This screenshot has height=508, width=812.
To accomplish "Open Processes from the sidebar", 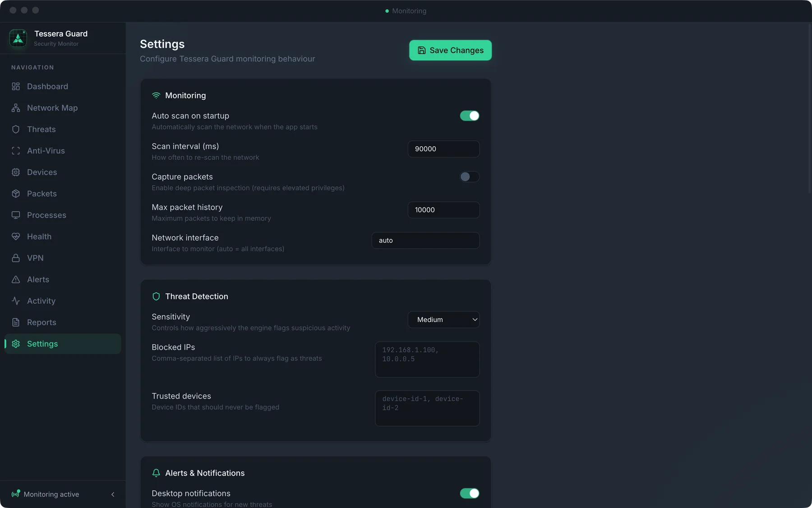I will point(63,215).
